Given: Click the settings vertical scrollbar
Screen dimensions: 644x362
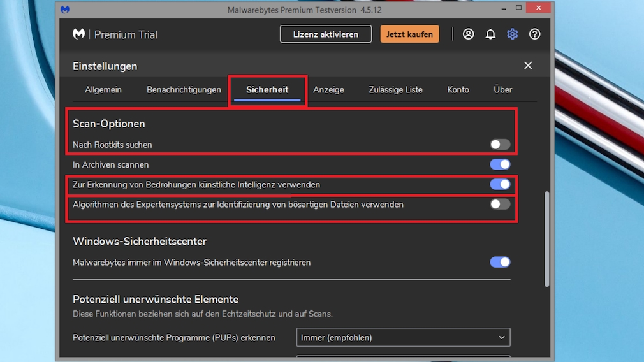Looking at the screenshot, I should pos(546,239).
